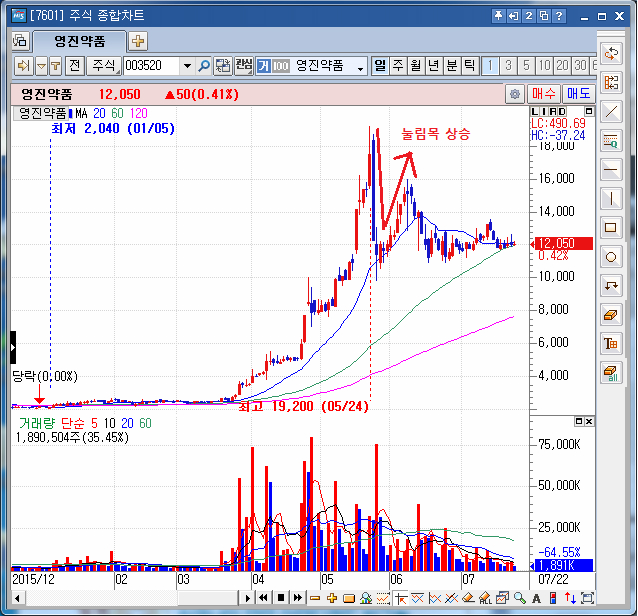
Task: Select the diagonal trend line tool
Action: coord(611,110)
